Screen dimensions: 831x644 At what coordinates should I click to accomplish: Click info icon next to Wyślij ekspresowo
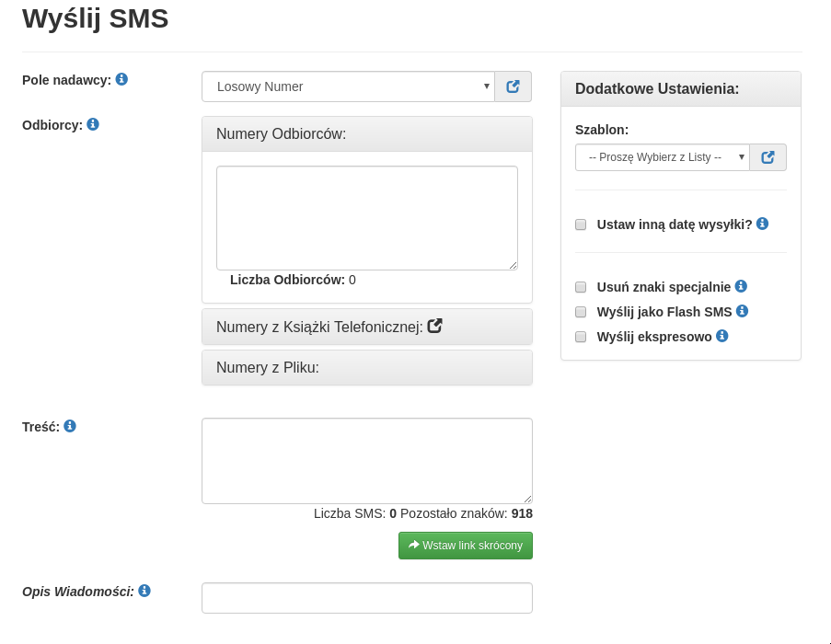point(722,336)
